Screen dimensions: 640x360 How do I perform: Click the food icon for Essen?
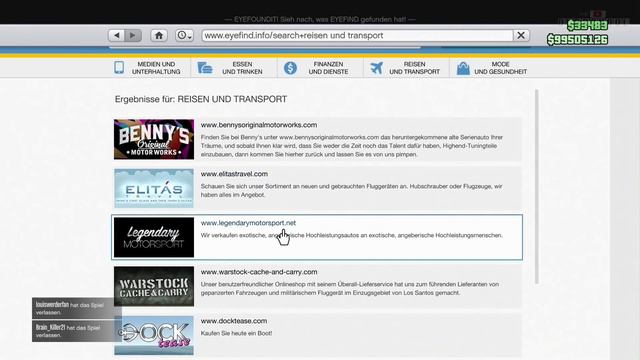coord(205,68)
